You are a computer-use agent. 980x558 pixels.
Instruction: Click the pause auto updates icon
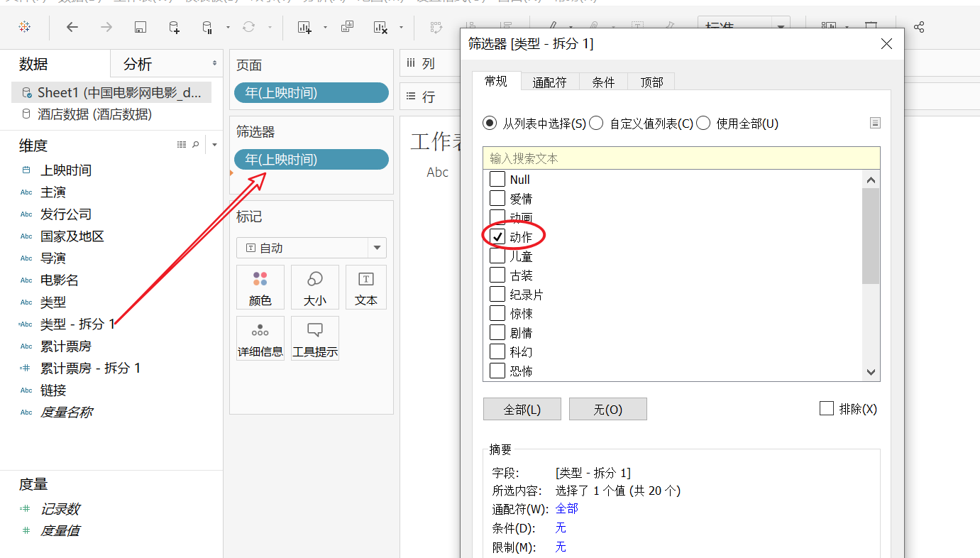(x=207, y=27)
